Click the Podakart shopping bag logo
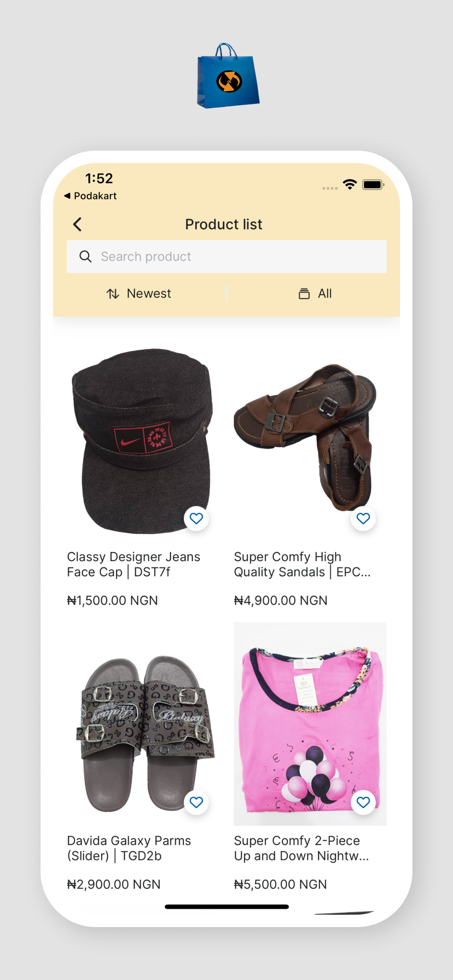 pyautogui.click(x=228, y=76)
